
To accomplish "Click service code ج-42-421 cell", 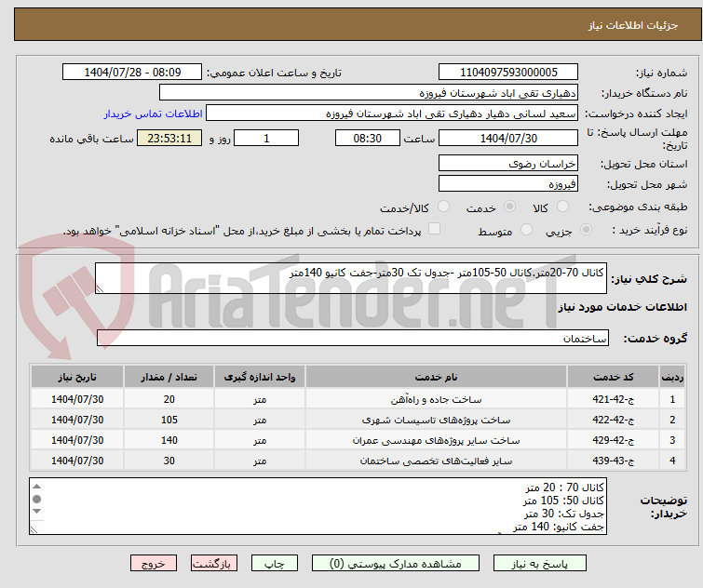I will click(613, 399).
